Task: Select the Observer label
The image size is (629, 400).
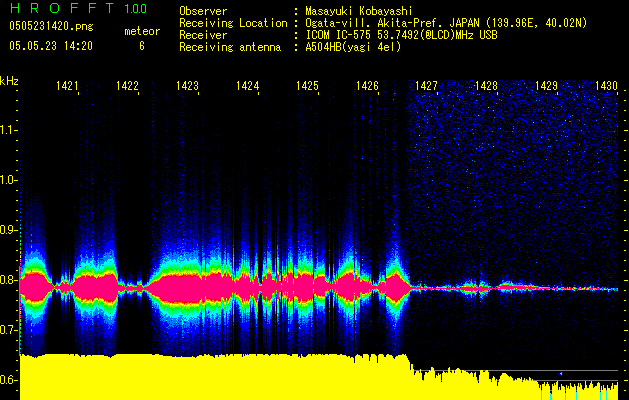Action: tap(203, 11)
